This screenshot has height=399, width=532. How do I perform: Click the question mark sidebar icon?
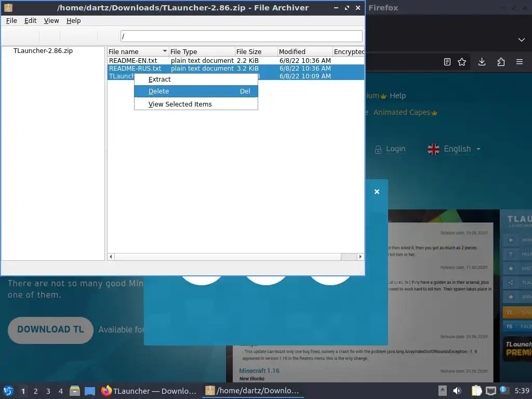[511, 254]
